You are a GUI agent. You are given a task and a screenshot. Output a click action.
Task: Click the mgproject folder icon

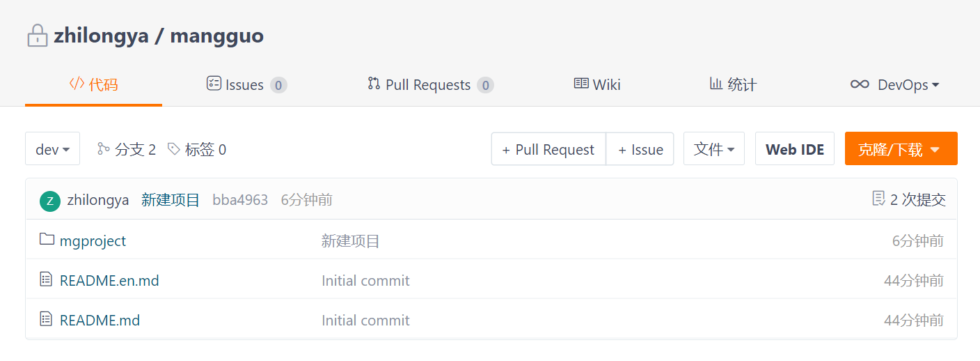[47, 240]
